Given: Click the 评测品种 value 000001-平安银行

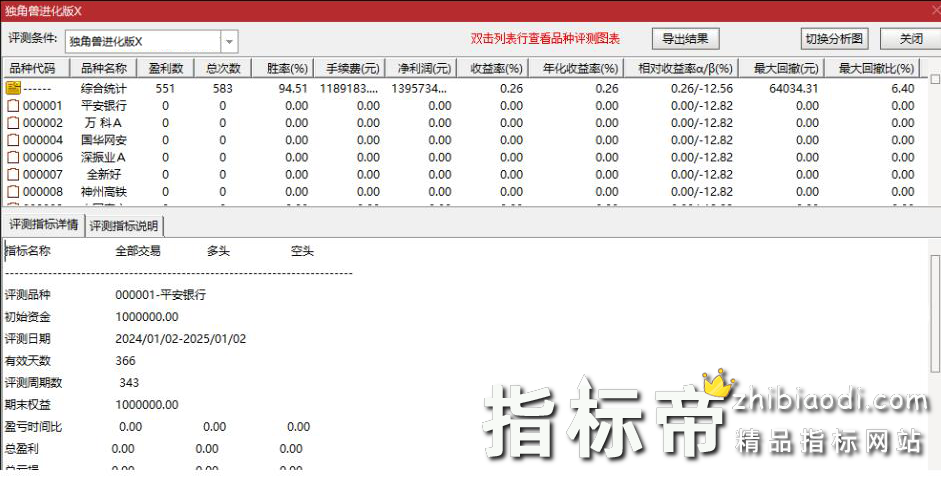Looking at the screenshot, I should (160, 295).
